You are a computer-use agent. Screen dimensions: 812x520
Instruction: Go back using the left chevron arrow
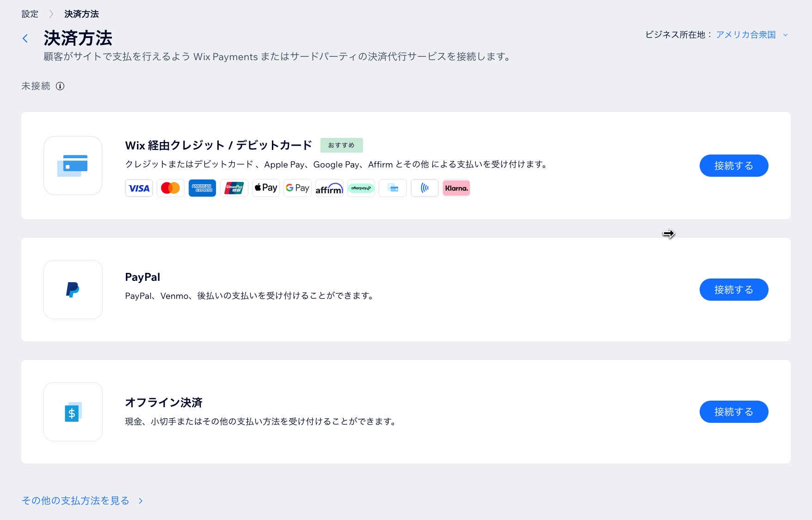point(25,38)
